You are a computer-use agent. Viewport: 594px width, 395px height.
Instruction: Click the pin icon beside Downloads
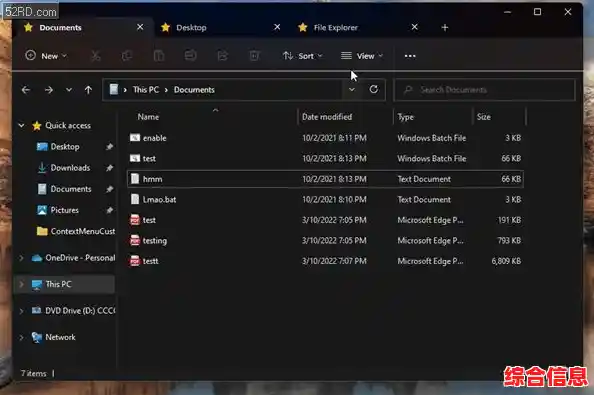pos(109,168)
